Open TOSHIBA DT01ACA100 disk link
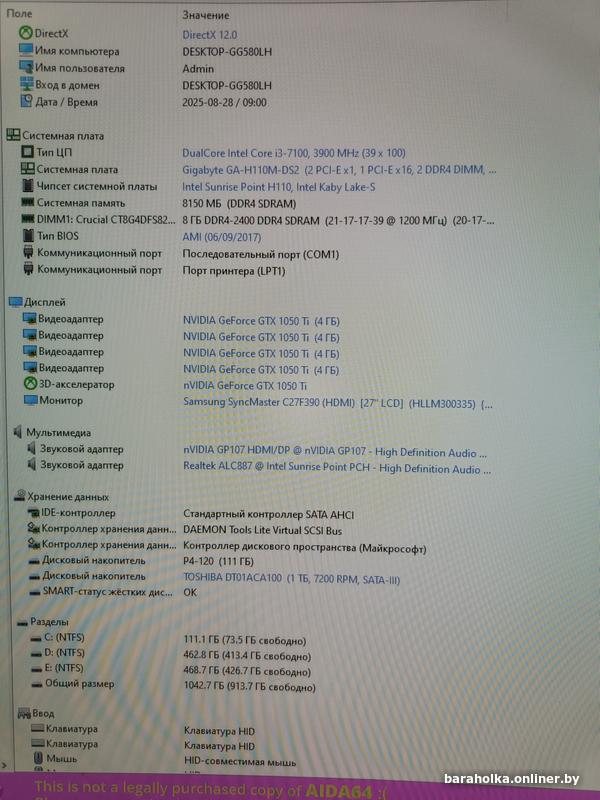 coord(291,579)
